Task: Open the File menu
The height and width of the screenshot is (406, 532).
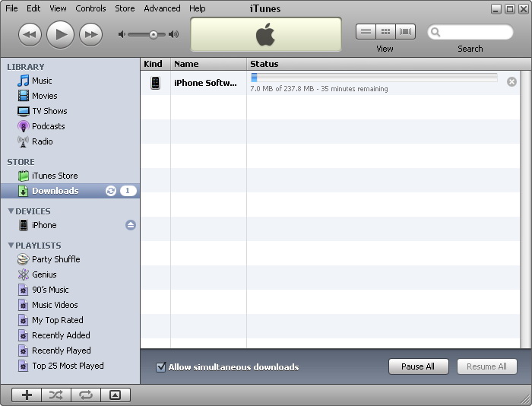Action: (11, 8)
